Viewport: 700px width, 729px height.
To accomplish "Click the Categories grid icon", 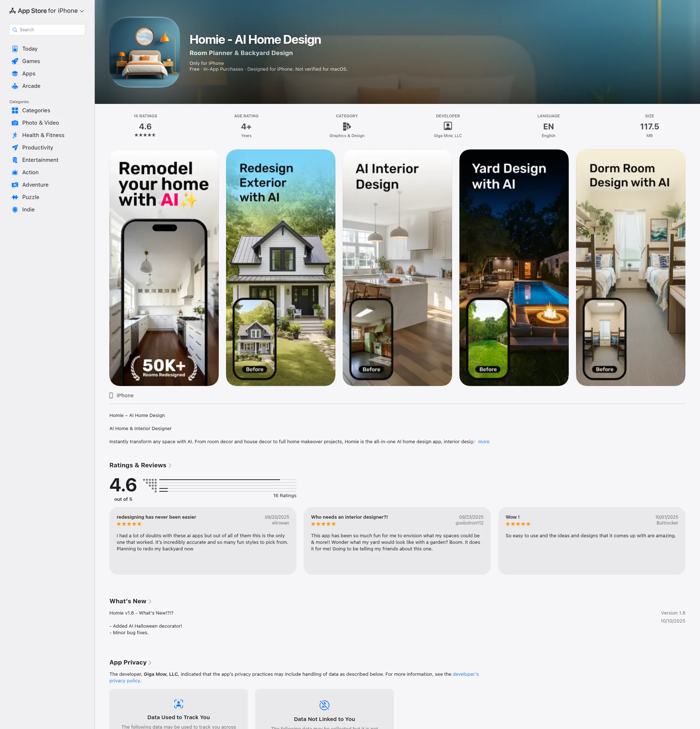I will pyautogui.click(x=15, y=110).
